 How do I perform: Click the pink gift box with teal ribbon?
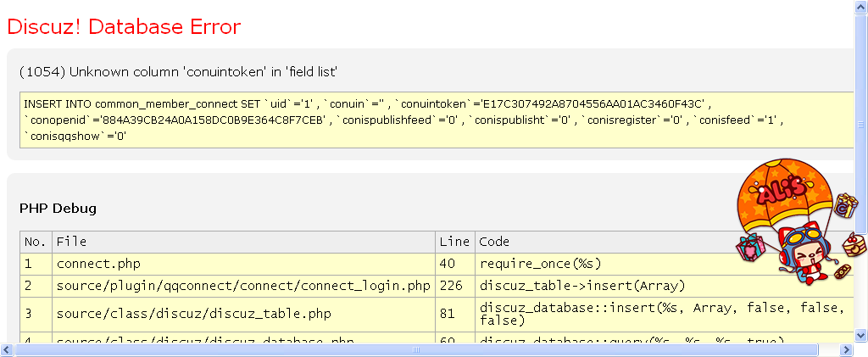click(751, 247)
